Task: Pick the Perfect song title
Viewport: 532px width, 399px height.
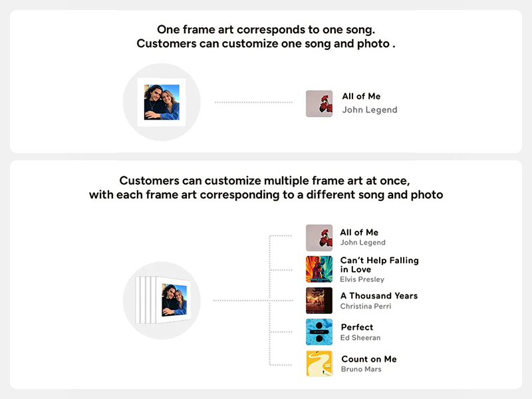Action: coord(357,327)
